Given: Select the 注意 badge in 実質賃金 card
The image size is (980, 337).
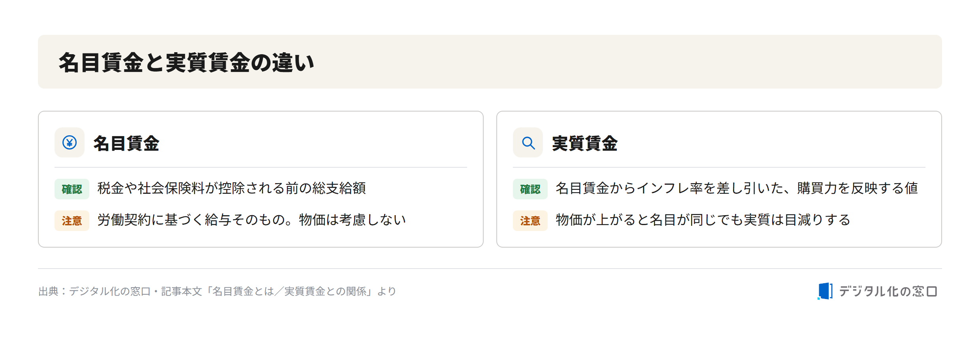Looking at the screenshot, I should (x=530, y=221).
